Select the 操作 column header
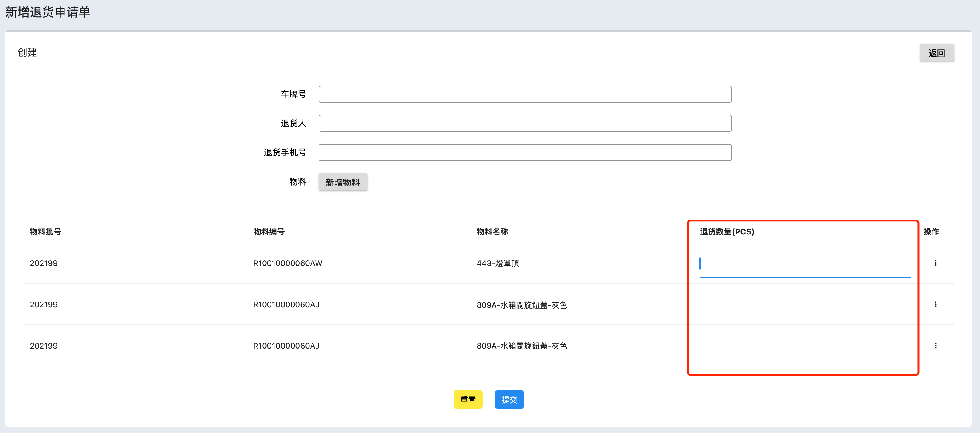The image size is (980, 433). coord(931,231)
